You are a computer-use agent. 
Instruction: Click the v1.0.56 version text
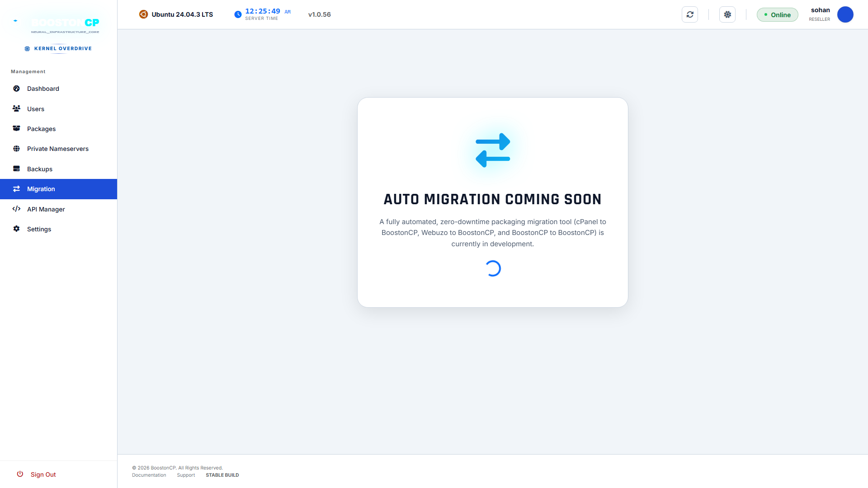click(x=319, y=14)
